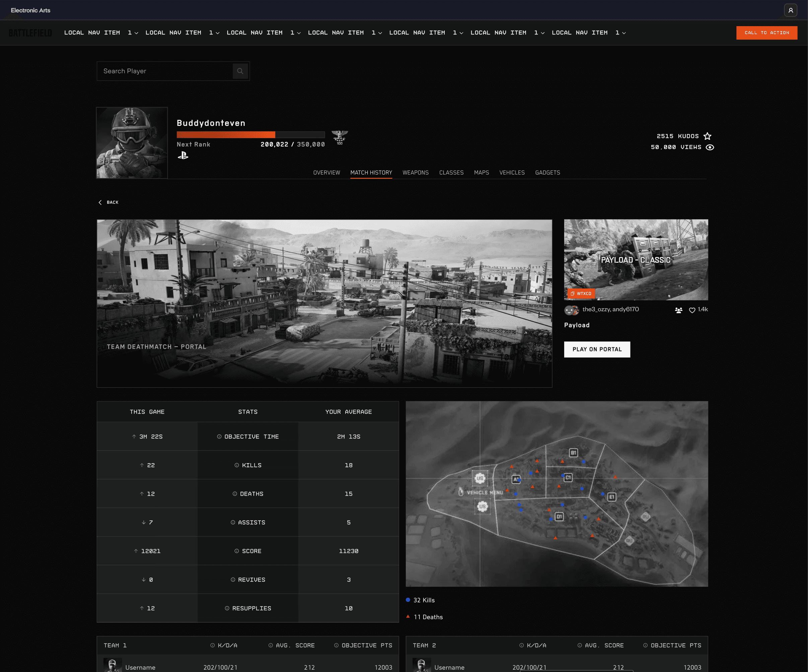Go to the Classes tab
This screenshot has width=808, height=672.
(x=451, y=173)
